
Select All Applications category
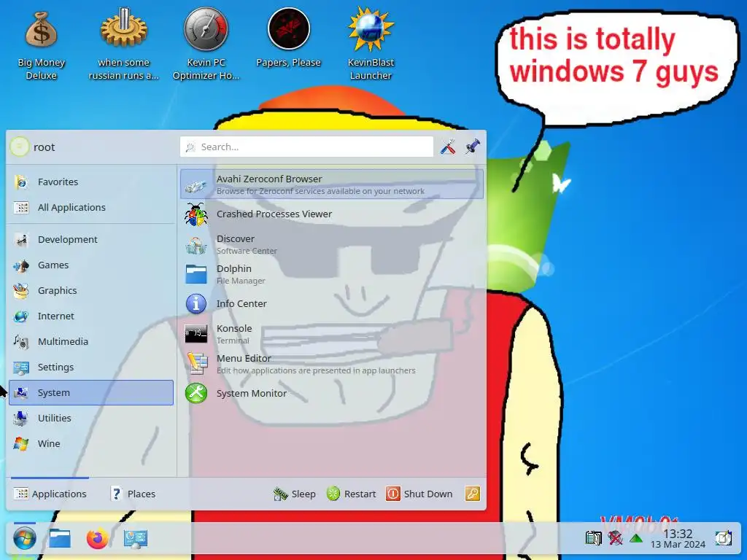coord(91,208)
